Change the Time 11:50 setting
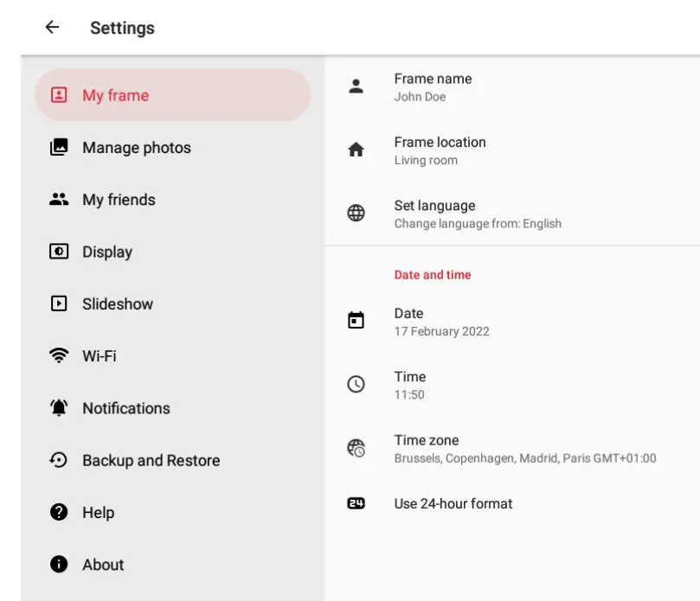Screen dimensions: 700x601 [x=410, y=385]
